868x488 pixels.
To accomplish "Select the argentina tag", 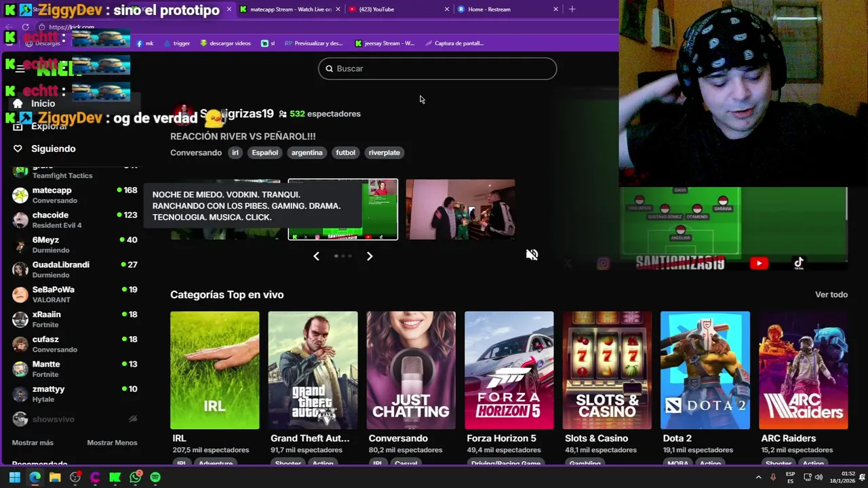I will coord(307,152).
